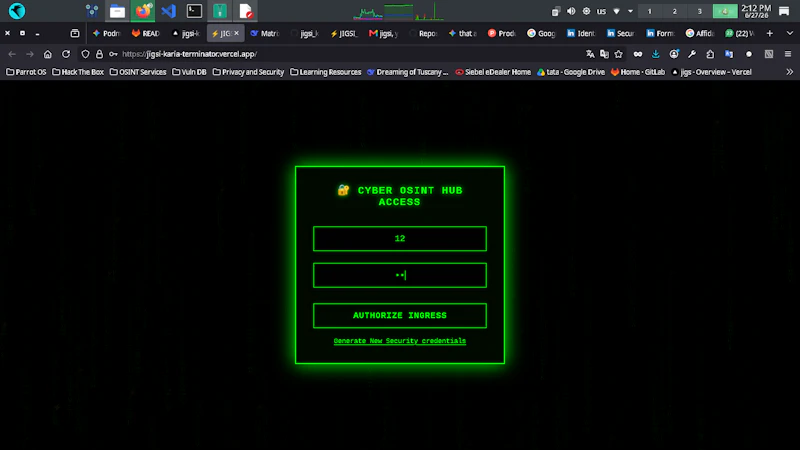The image size is (800, 450).
Task: Click the volume speaker icon in tray
Action: 571,11
